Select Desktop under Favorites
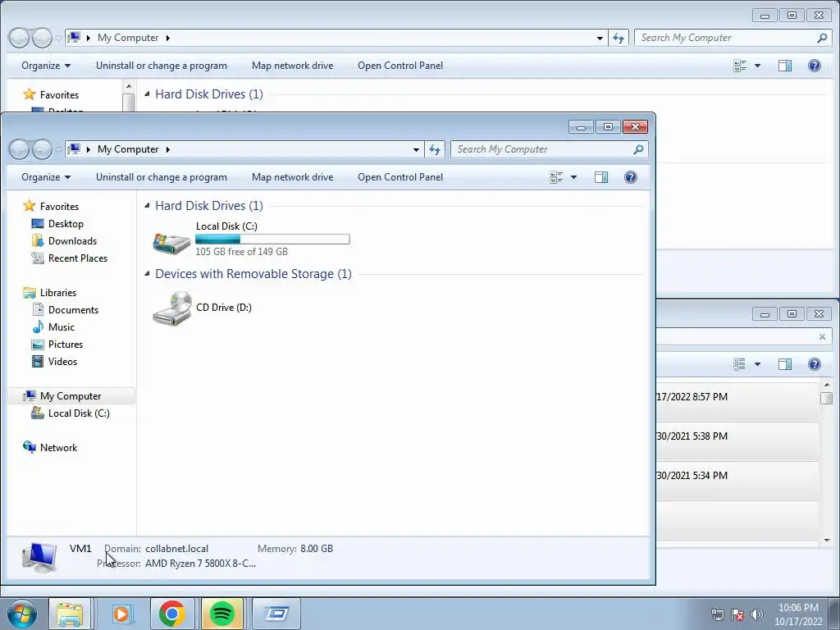The image size is (840, 630). (66, 224)
